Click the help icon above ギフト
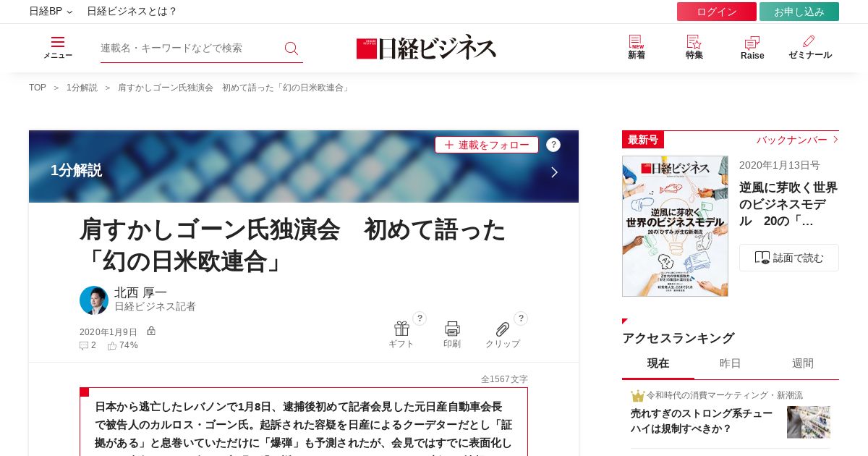 click(x=420, y=318)
